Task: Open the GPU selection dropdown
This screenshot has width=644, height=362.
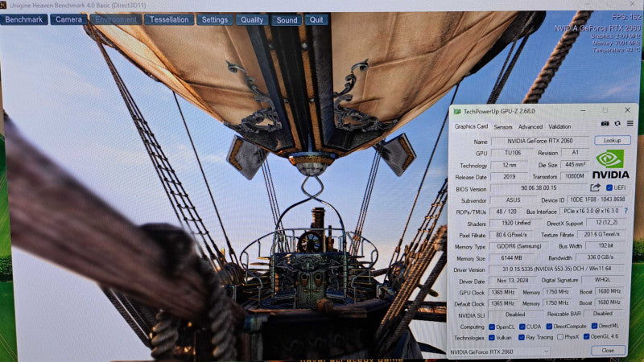Action: [x=499, y=352]
